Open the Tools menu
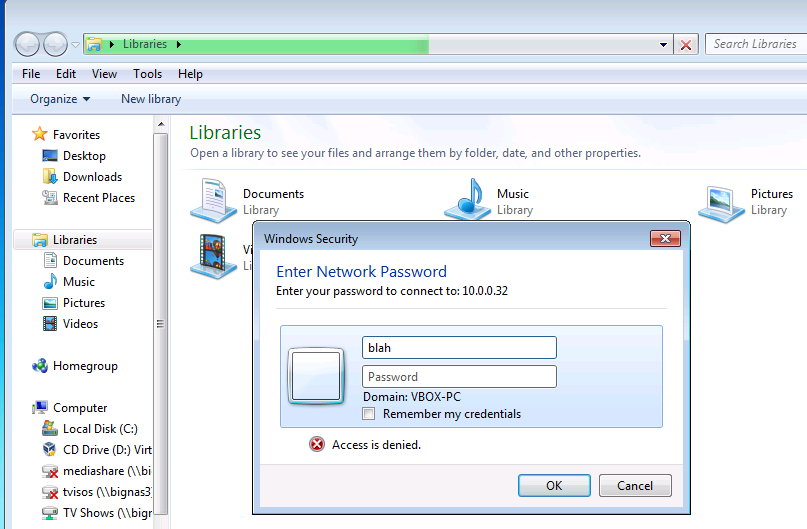The width and height of the screenshot is (807, 529). pyautogui.click(x=147, y=74)
